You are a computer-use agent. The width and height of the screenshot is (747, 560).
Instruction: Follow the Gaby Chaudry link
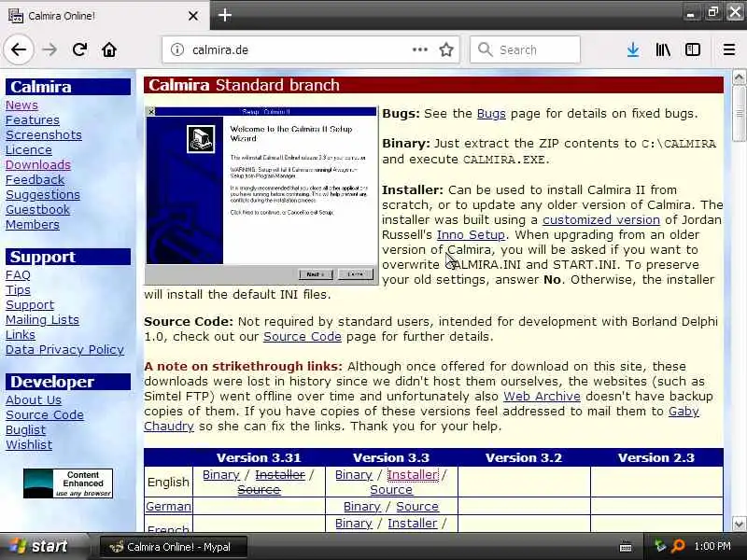click(x=684, y=412)
